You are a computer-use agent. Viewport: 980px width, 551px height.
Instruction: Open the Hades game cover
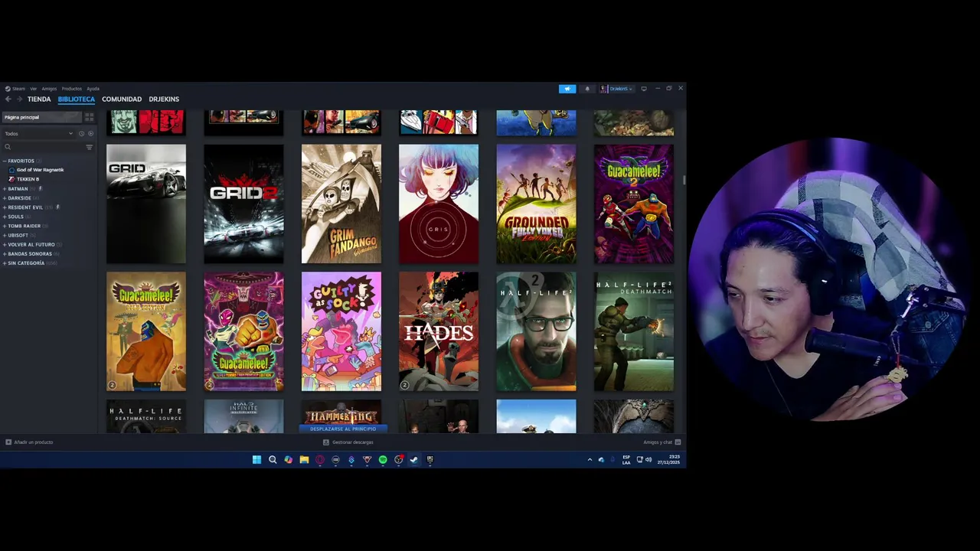click(x=439, y=331)
